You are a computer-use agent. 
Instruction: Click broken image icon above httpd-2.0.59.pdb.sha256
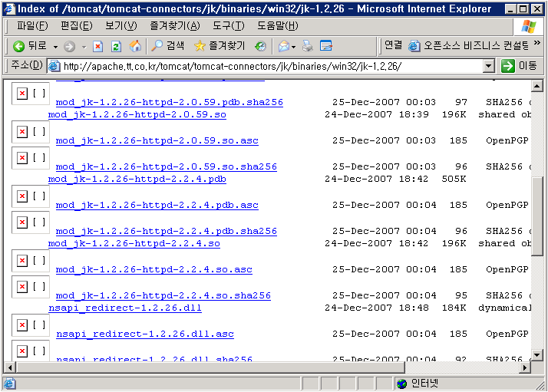pos(22,94)
